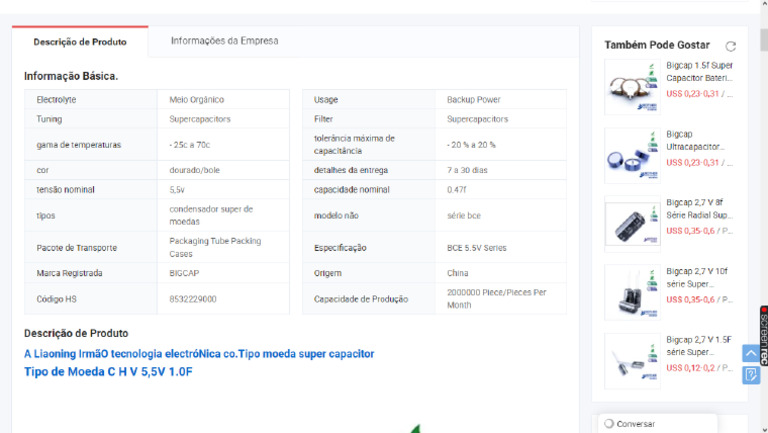Screen dimensions: 768x433
Task: Click the 0.47f capacidade nominal value
Action: pyautogui.click(x=456, y=190)
